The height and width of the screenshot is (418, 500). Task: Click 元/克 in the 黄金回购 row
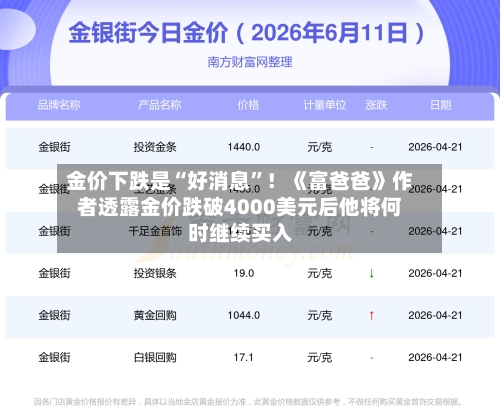(x=320, y=315)
